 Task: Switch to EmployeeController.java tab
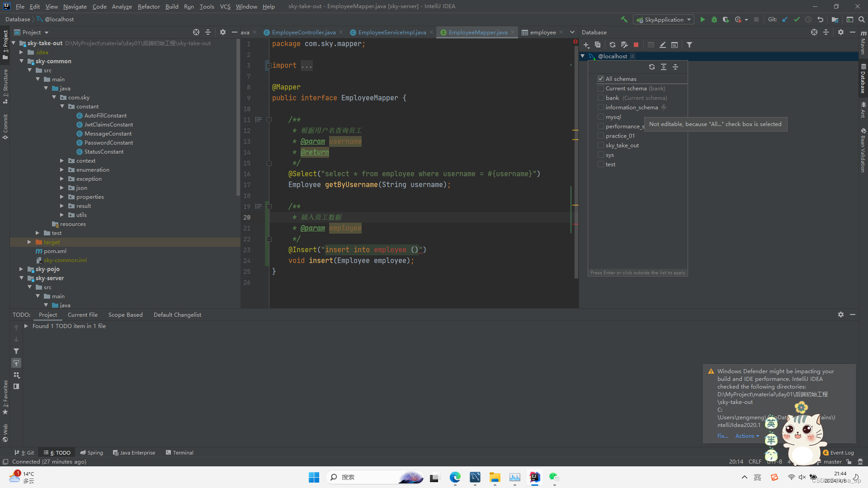[x=303, y=32]
